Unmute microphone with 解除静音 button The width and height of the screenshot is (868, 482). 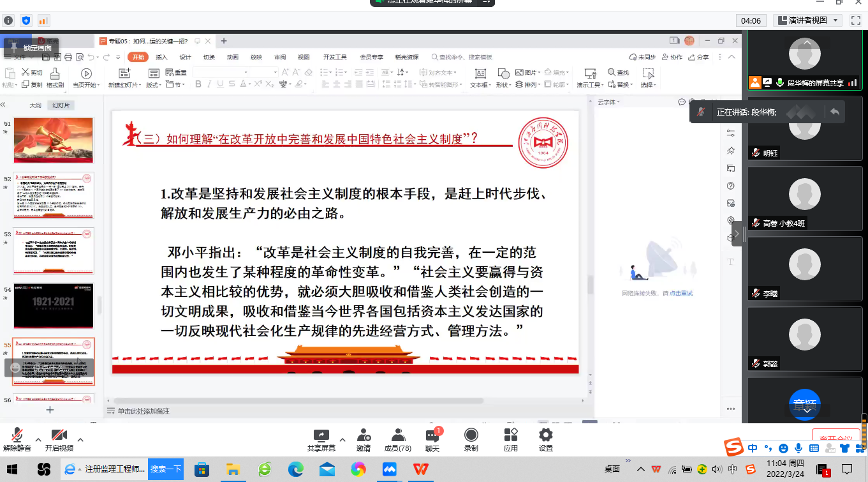point(17,440)
